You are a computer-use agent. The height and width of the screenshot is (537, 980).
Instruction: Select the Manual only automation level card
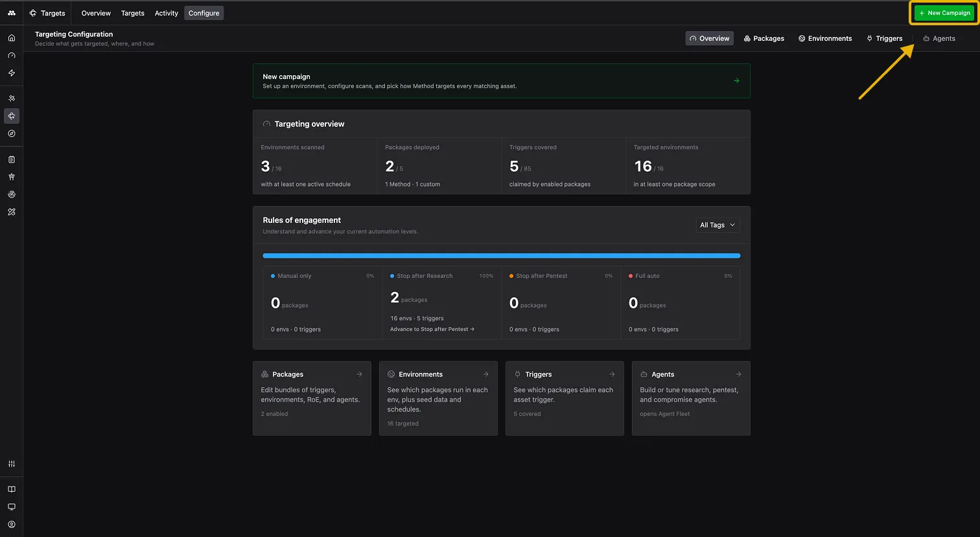(323, 303)
